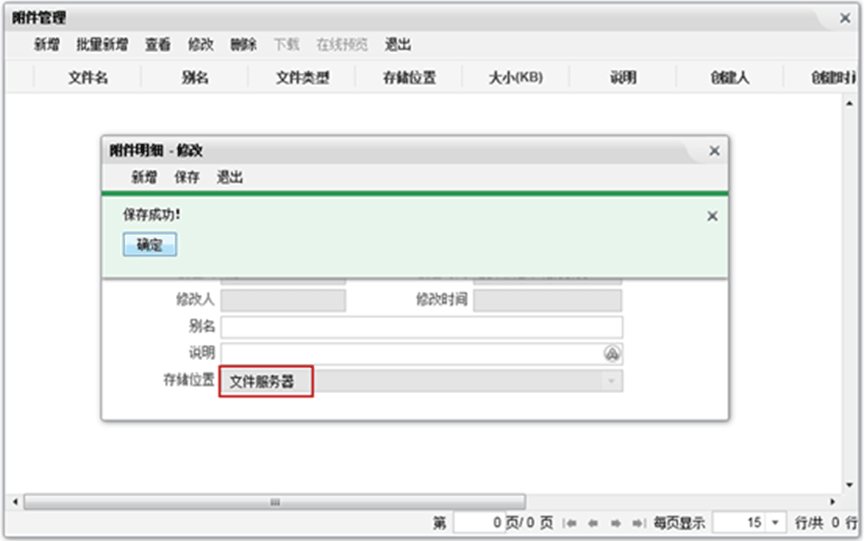Close the 附件管理 window

click(x=845, y=18)
